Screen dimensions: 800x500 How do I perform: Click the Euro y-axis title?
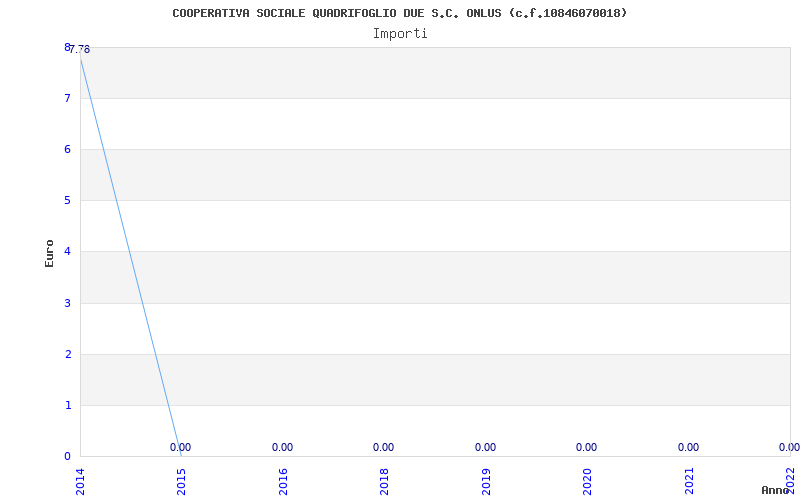click(x=49, y=254)
